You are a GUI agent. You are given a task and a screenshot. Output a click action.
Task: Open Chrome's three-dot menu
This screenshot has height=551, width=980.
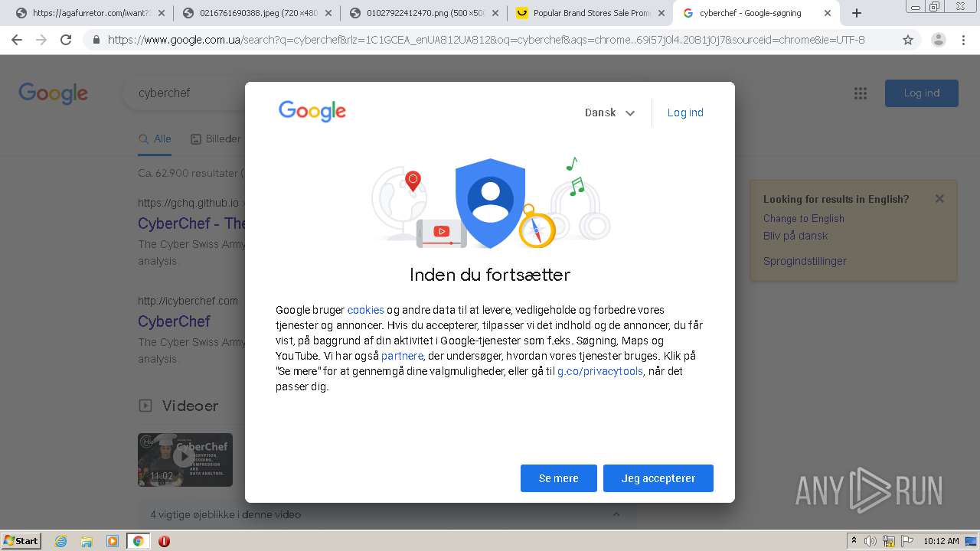(x=965, y=40)
